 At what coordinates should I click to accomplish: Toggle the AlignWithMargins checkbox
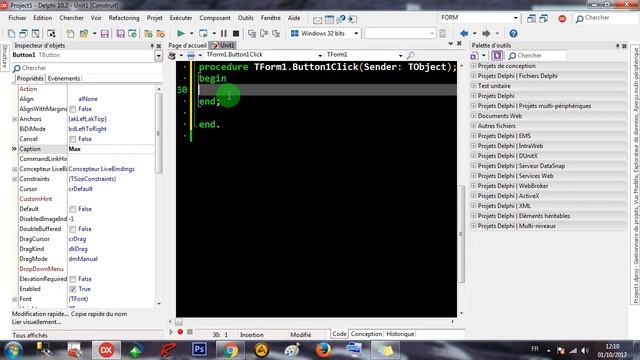pyautogui.click(x=73, y=109)
